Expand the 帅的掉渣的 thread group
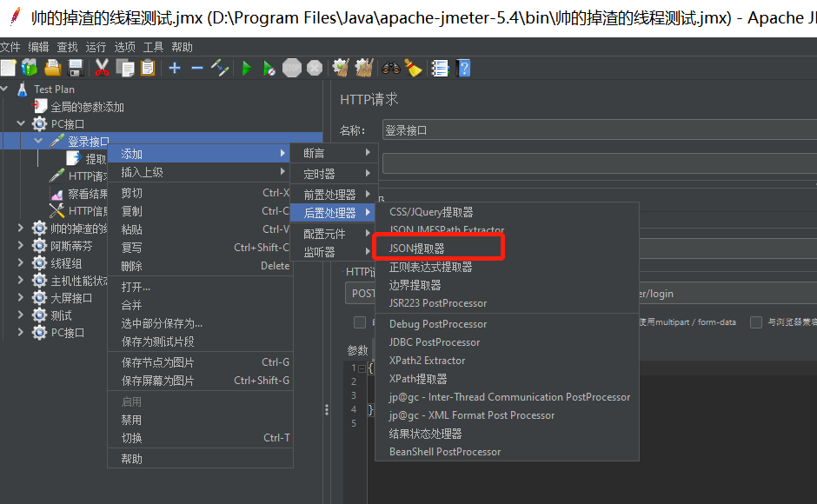The width and height of the screenshot is (817, 504). pos(21,229)
